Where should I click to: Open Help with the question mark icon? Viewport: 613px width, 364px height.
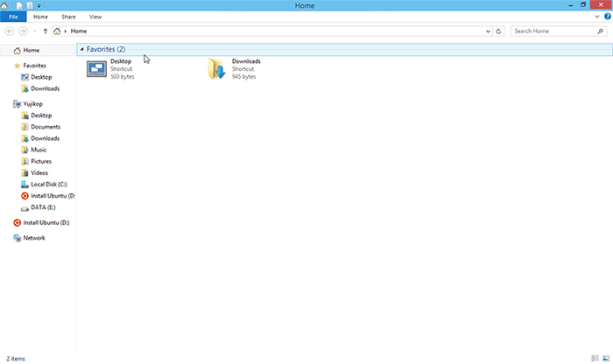(608, 17)
